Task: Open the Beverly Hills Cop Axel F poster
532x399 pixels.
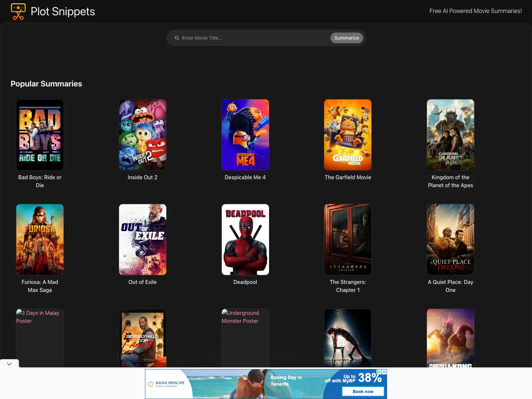Action: (143, 338)
